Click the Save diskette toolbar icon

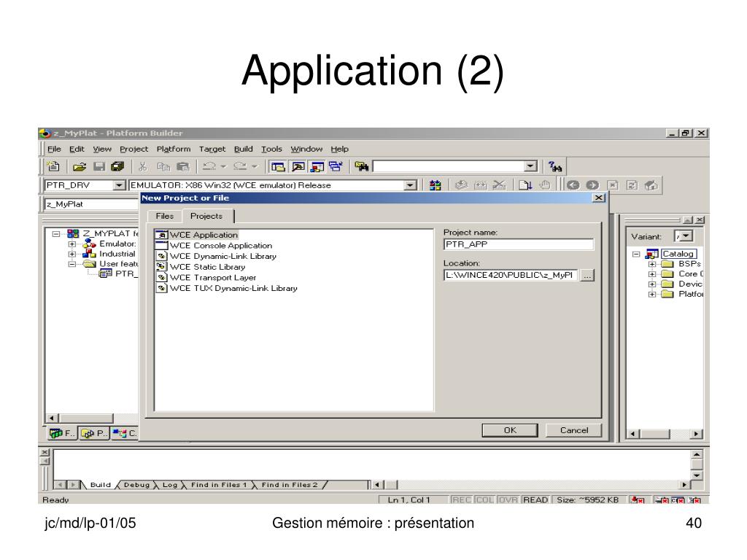pyautogui.click(x=99, y=166)
